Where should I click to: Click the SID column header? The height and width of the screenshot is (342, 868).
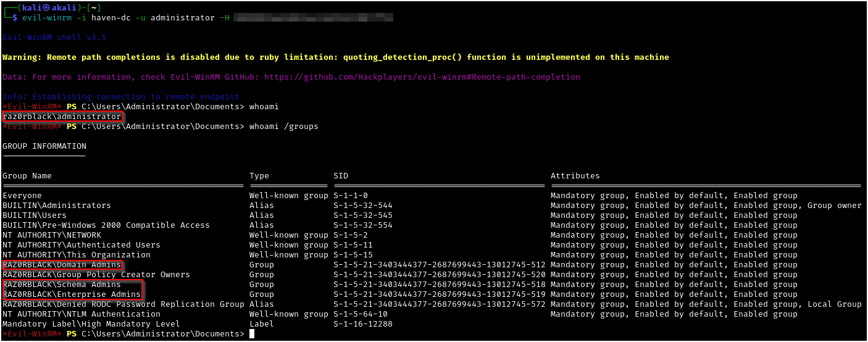click(x=340, y=176)
